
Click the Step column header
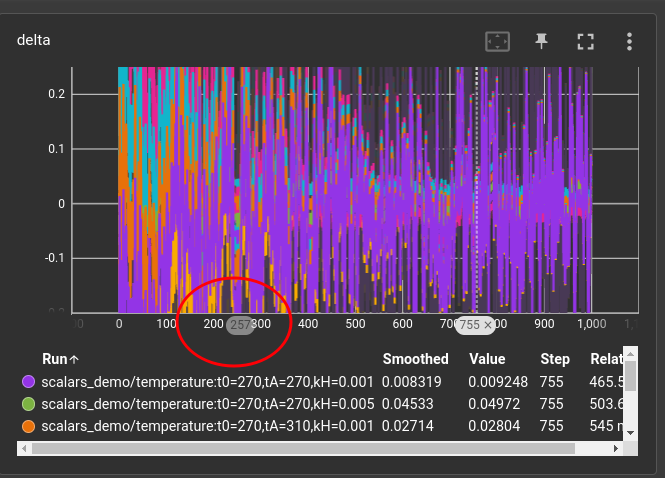click(x=555, y=359)
